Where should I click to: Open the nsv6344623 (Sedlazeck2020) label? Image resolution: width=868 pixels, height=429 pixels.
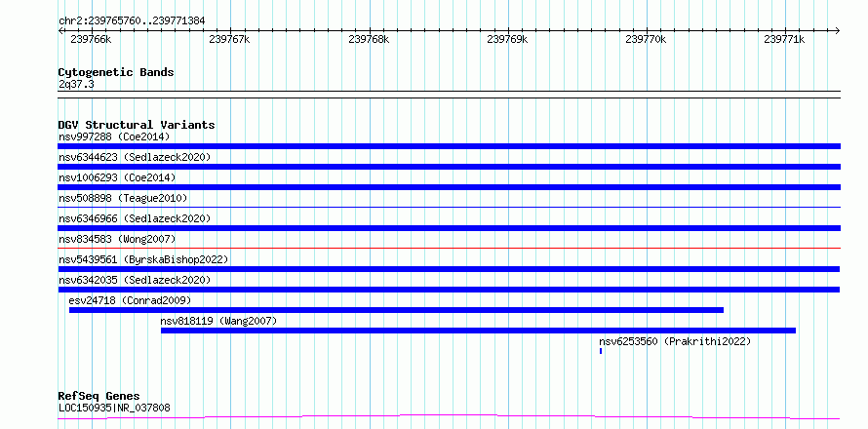coord(135,157)
